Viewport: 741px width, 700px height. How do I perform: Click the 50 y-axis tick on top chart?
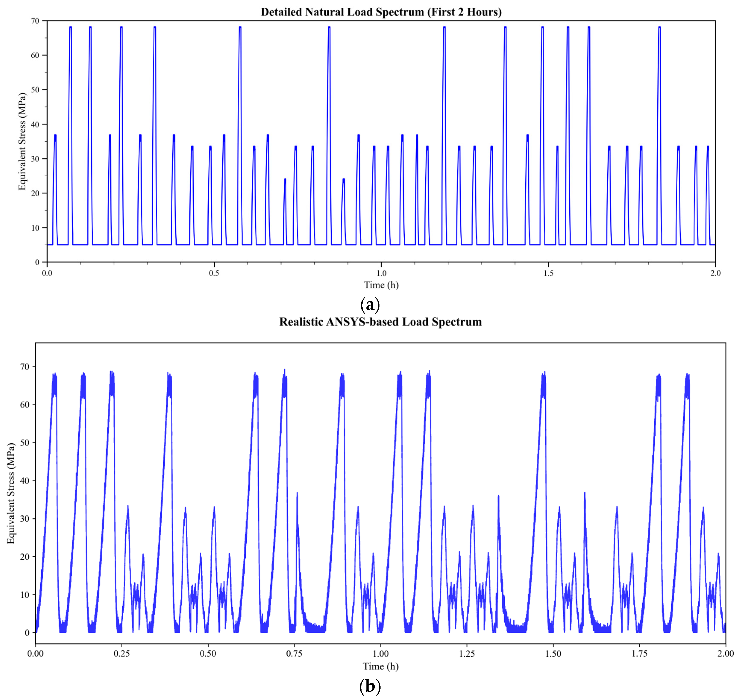(35, 89)
